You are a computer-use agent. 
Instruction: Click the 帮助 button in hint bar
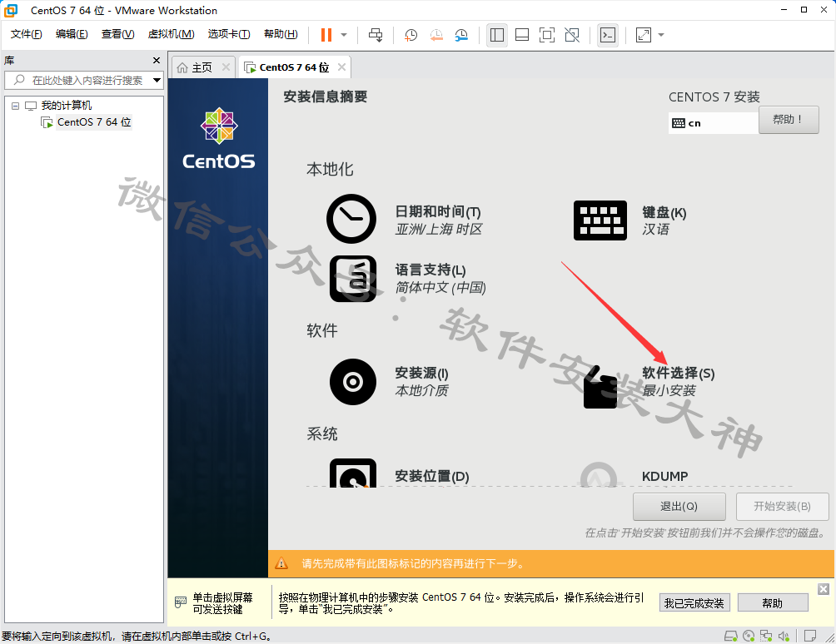(773, 603)
